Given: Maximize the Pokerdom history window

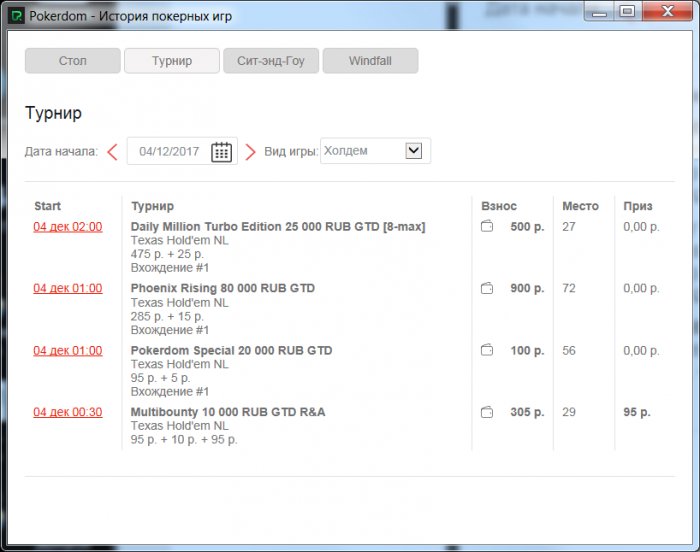Looking at the screenshot, I should 627,11.
